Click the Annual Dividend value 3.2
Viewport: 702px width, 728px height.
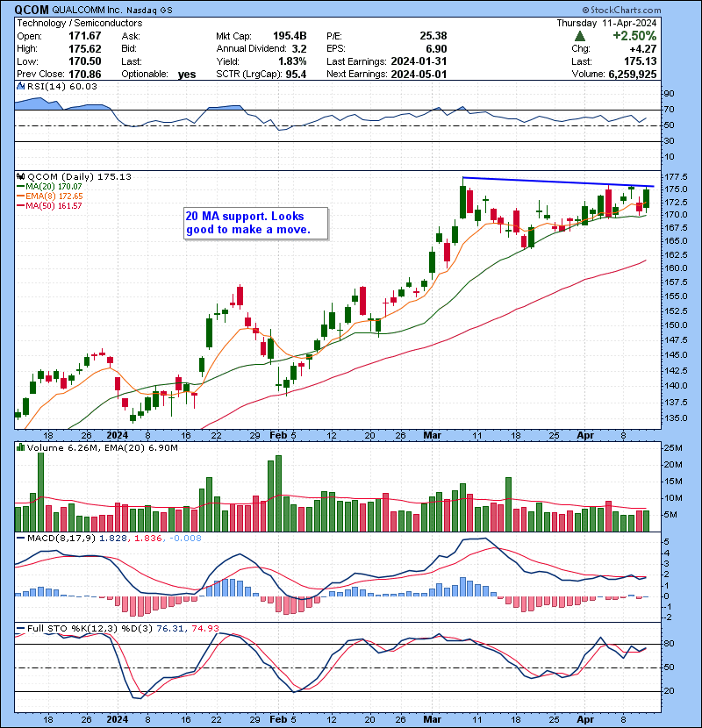coord(299,49)
